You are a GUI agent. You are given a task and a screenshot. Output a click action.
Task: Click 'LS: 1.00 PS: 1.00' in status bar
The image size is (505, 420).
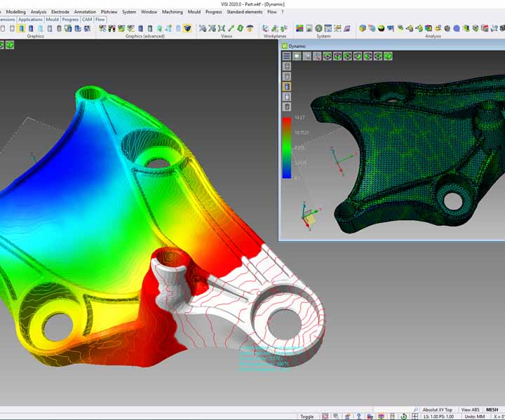[x=438, y=416]
